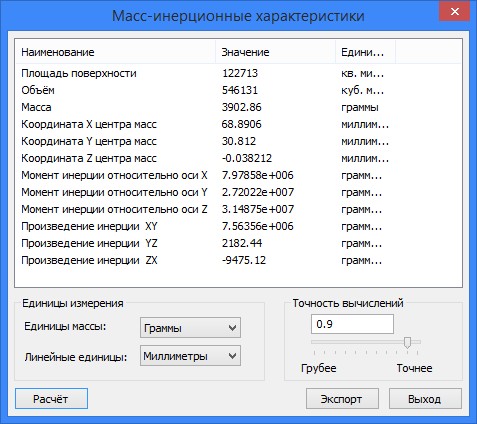This screenshot has width=477, height=424.
Task: Click the Выход button
Action: 425,398
